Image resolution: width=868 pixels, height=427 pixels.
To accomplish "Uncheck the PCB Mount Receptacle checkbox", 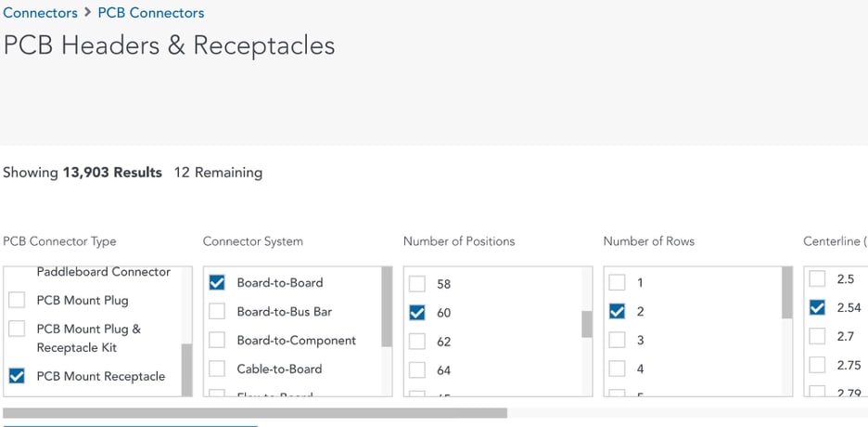I will [x=17, y=376].
